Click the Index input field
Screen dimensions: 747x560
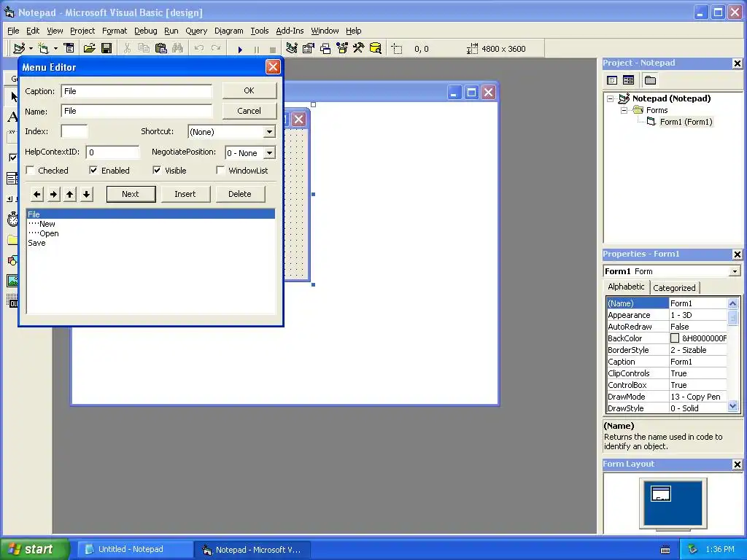pyautogui.click(x=74, y=131)
